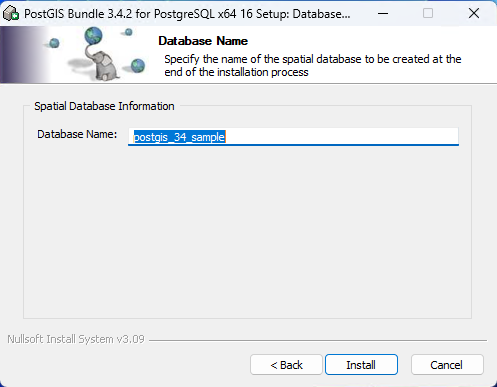Click the globe right of the elephant
Viewport: 497px width, 387px height.
pyautogui.click(x=138, y=65)
